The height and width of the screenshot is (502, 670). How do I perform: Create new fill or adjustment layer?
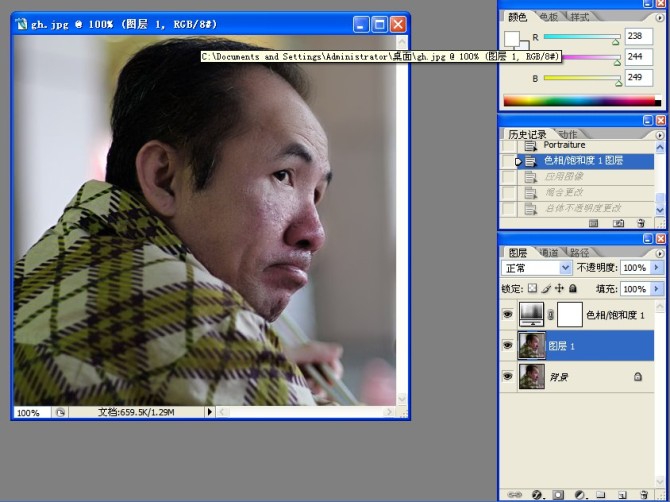pos(579,494)
